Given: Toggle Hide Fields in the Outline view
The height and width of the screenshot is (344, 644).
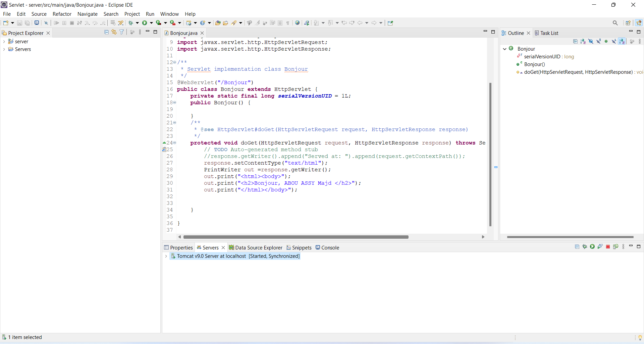Looking at the screenshot, I should 591,41.
